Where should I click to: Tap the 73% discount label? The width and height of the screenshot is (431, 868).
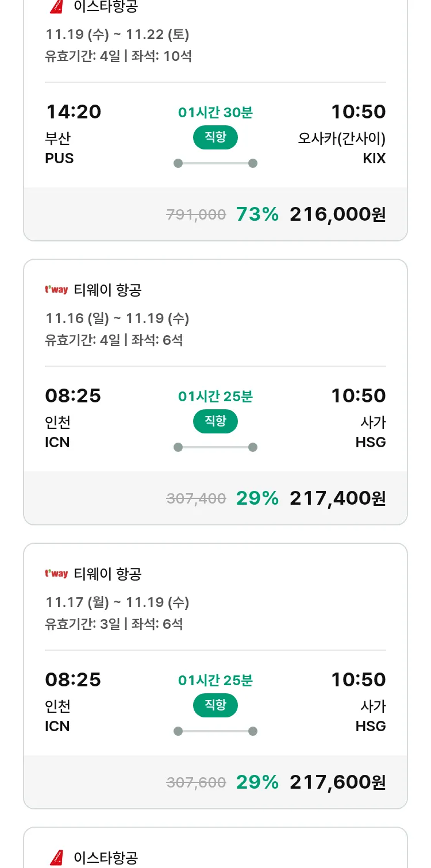coord(257,214)
